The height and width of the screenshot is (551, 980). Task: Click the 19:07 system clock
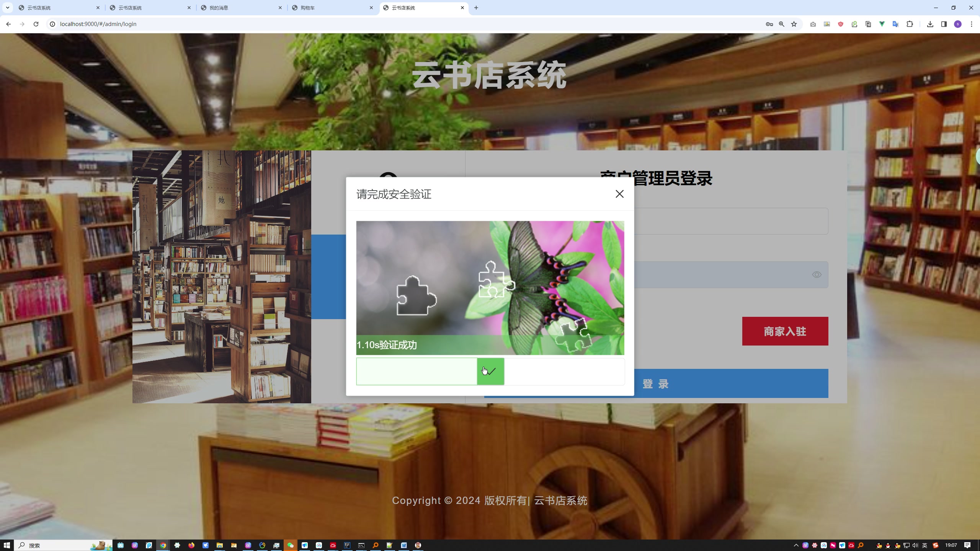tap(951, 545)
